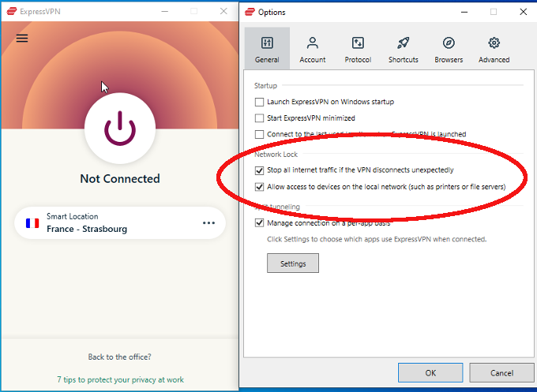Close the ExpressVPN main window
Image resolution: width=537 pixels, height=392 pixels.
(x=223, y=11)
